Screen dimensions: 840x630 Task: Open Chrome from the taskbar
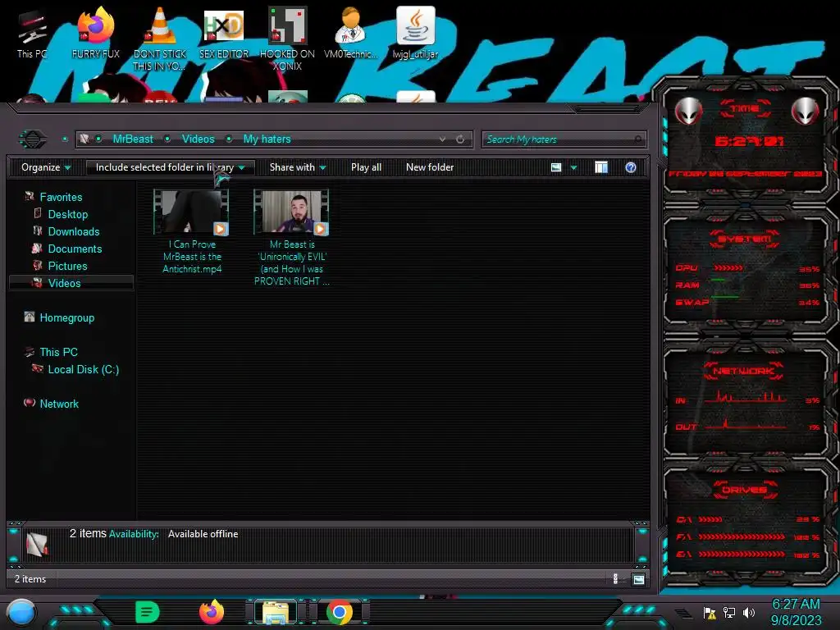339,612
